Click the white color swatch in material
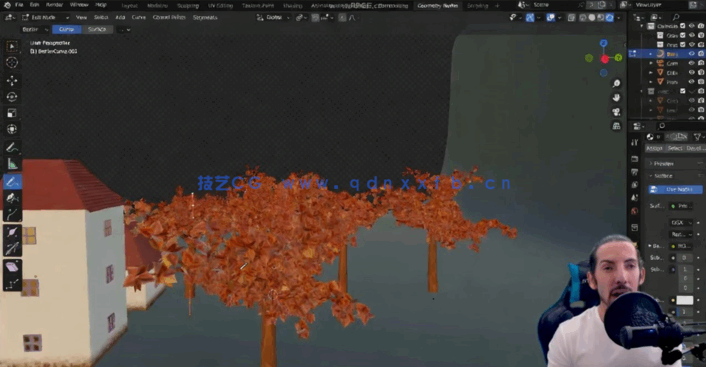Viewport: 706px width, 367px height. pos(684,300)
